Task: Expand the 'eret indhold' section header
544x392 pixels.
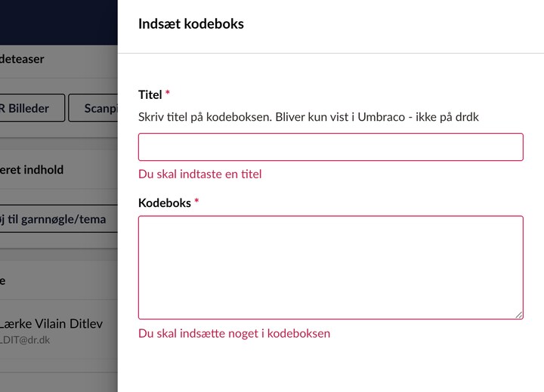Action: pos(32,170)
